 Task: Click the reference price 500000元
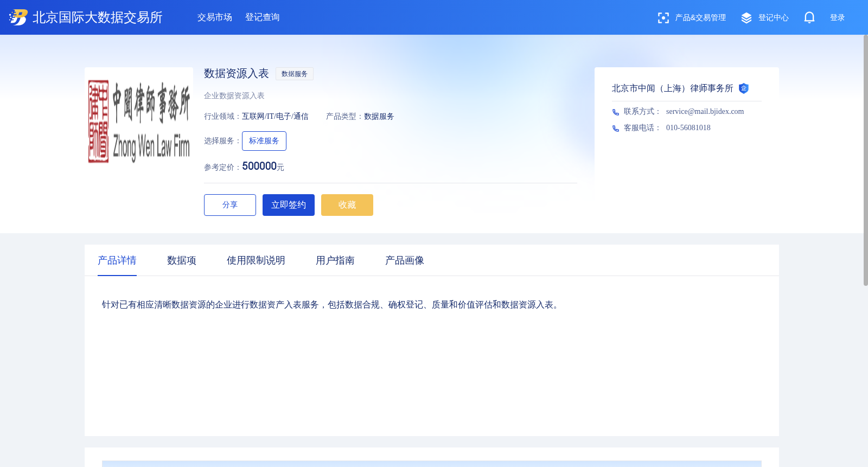pos(263,167)
